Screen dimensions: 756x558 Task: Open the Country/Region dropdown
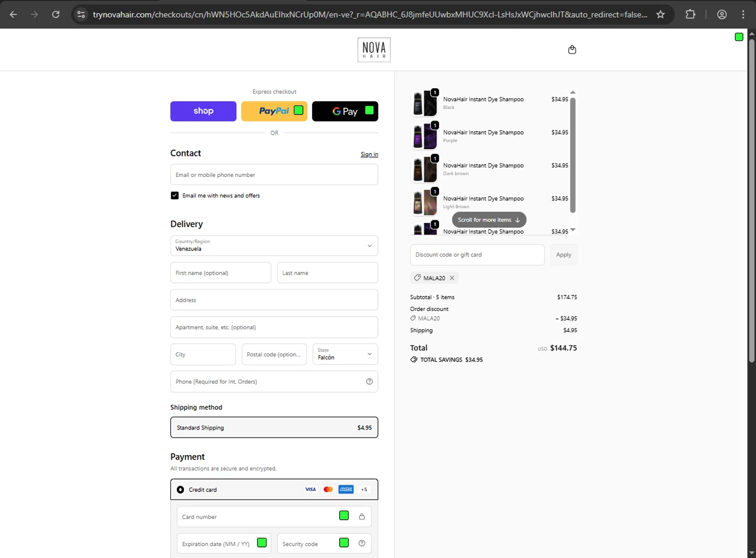[x=274, y=245]
